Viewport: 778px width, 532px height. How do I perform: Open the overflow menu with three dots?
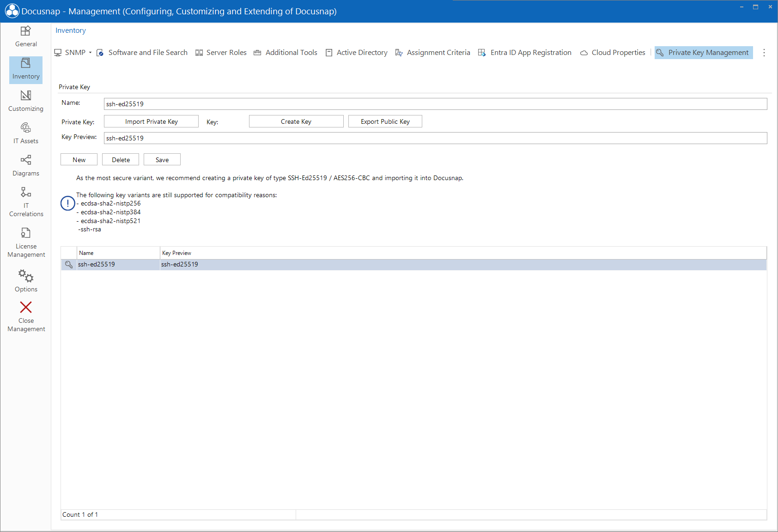764,52
